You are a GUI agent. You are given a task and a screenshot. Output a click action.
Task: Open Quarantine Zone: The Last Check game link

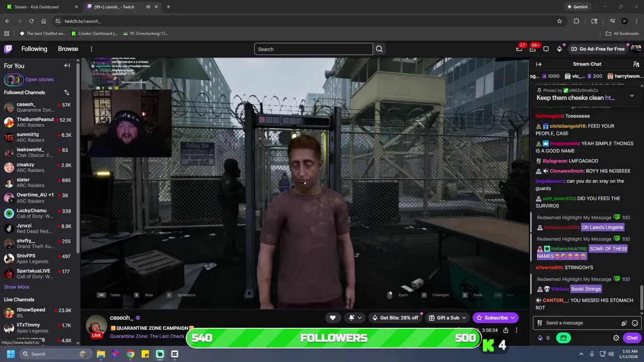coord(147,336)
